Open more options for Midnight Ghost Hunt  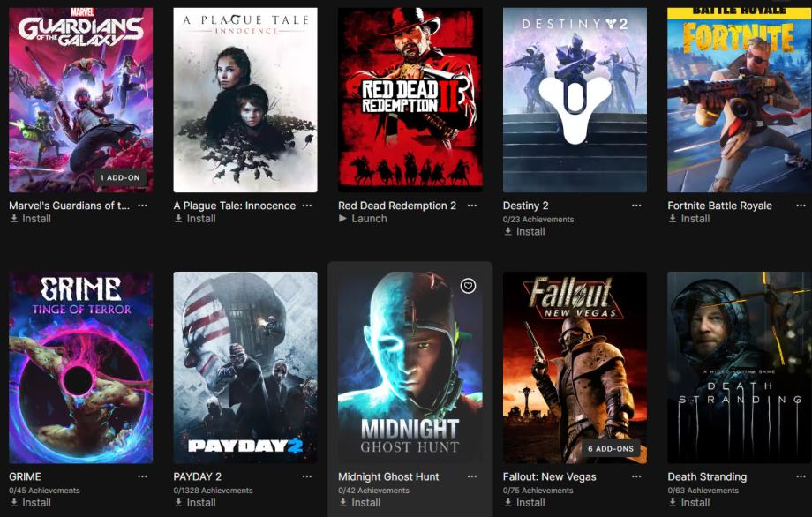point(472,476)
